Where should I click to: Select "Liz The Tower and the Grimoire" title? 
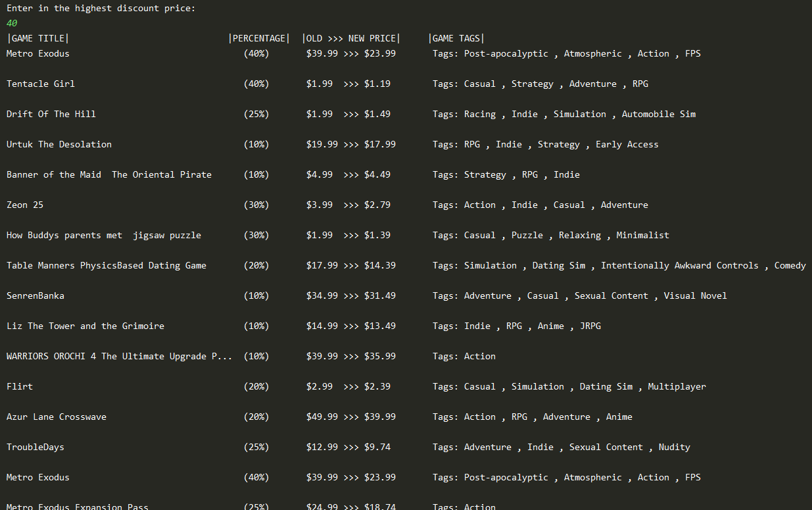(x=85, y=326)
